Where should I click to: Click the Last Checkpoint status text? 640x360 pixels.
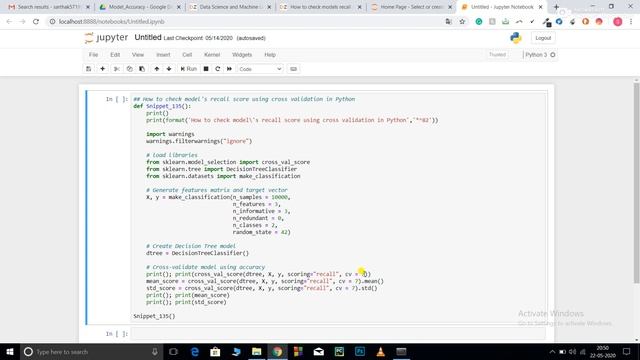[x=198, y=38]
